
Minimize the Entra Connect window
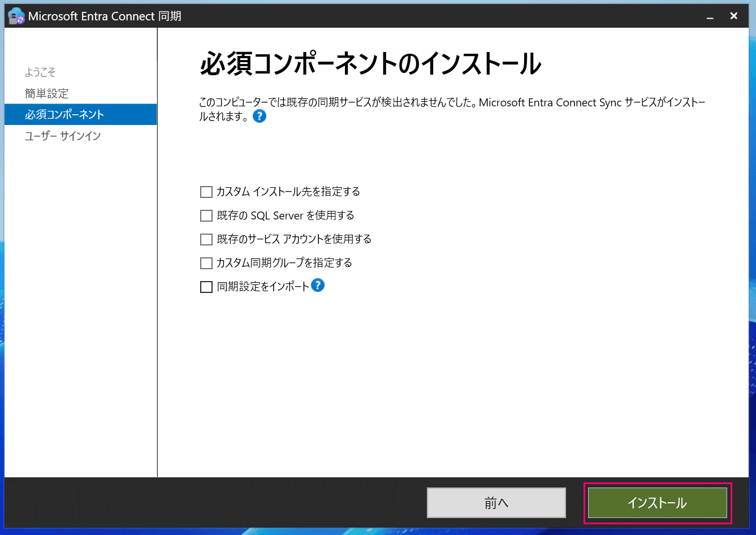click(710, 17)
